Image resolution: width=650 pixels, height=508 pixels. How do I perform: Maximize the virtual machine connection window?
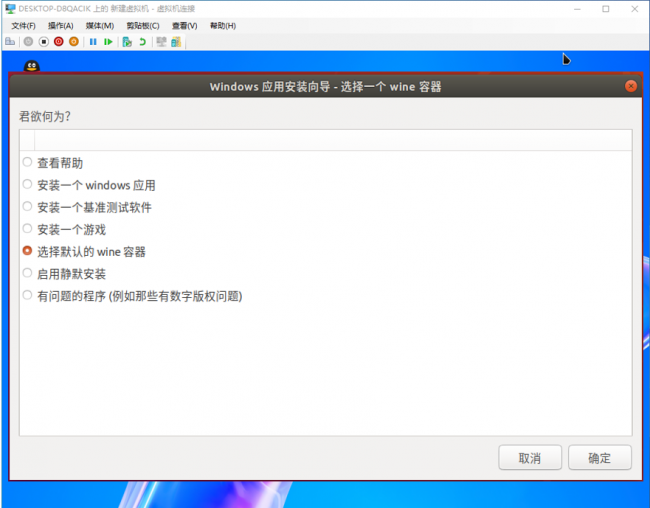606,9
